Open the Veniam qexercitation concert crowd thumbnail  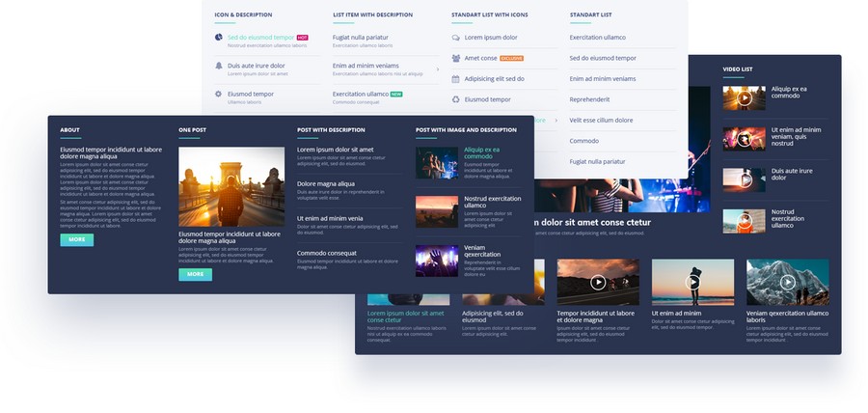coord(437,261)
